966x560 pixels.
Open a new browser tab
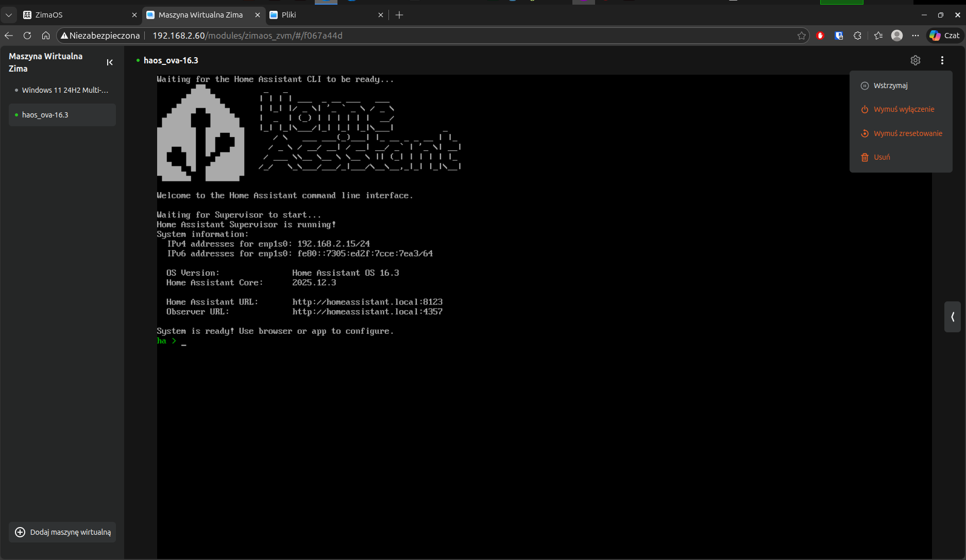pyautogui.click(x=399, y=15)
